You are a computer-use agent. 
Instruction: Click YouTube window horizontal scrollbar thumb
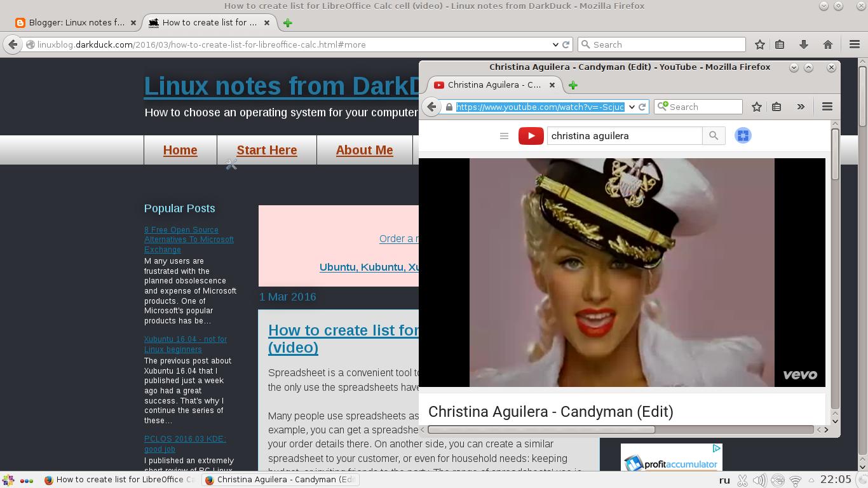[x=541, y=430]
